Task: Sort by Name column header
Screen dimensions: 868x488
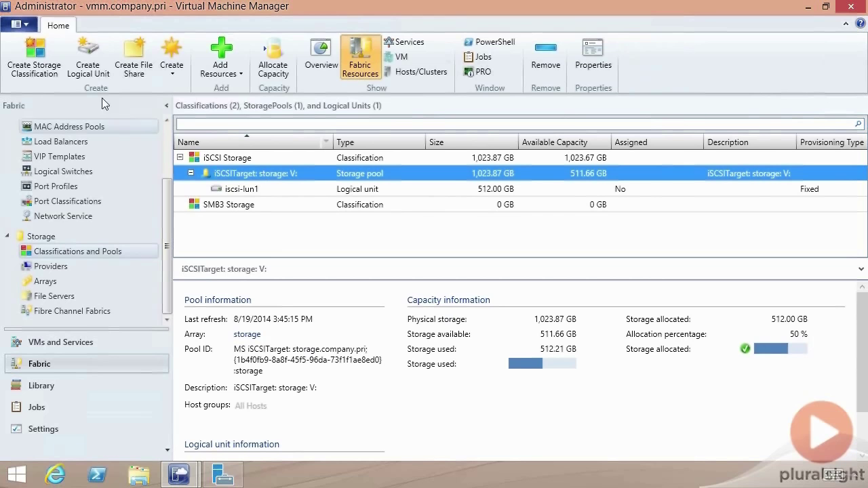Action: [x=248, y=142]
